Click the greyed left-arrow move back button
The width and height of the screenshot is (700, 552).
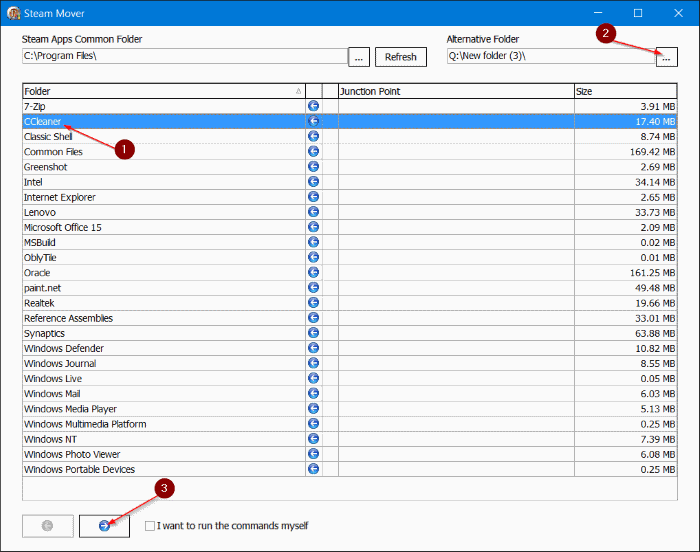tap(48, 526)
